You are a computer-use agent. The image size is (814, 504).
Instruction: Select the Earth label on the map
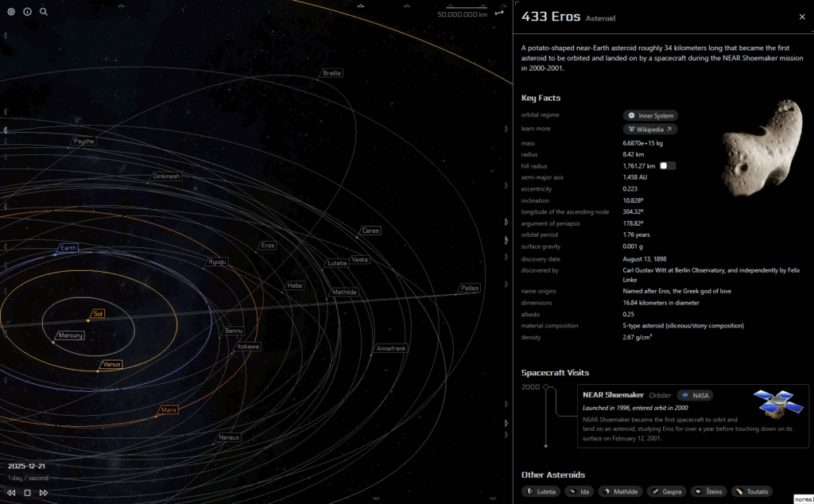[x=68, y=247]
